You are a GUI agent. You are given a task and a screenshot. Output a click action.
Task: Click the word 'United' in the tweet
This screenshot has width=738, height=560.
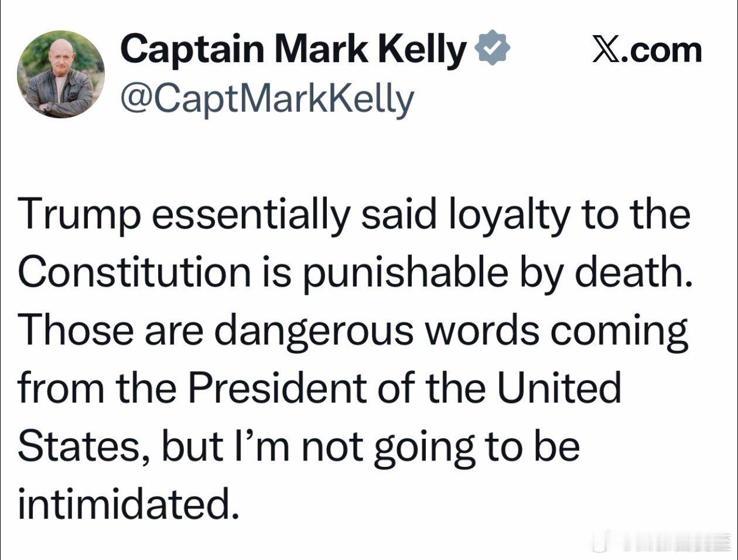click(x=560, y=388)
